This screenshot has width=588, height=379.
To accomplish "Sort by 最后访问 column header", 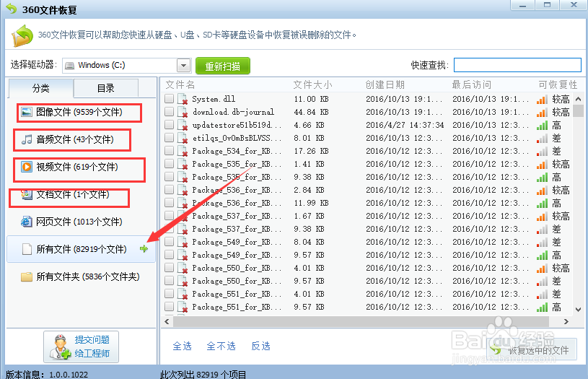I will pyautogui.click(x=472, y=84).
